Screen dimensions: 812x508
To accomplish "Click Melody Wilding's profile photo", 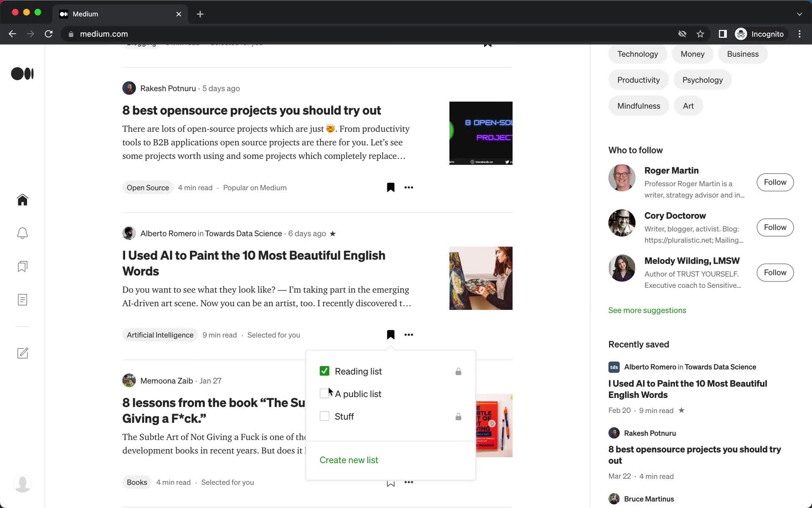I will (x=622, y=268).
